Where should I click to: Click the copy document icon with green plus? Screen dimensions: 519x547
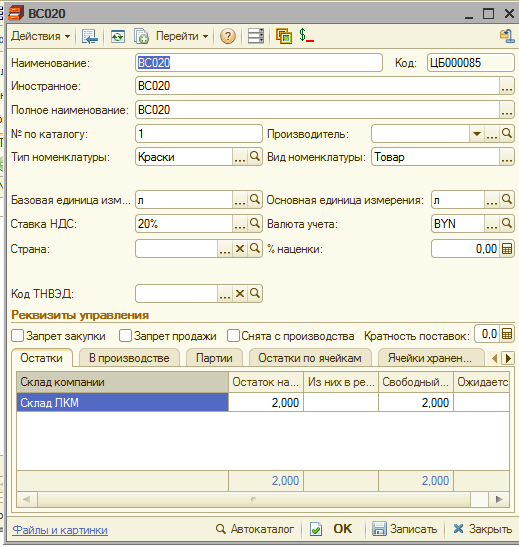pos(141,36)
